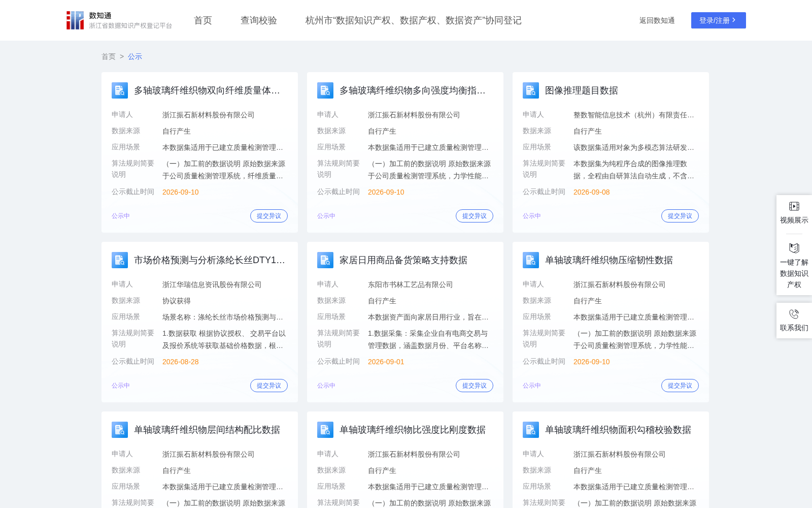This screenshot has height=508, width=812.
Task: Click the 返回数知通 link
Action: pos(657,20)
